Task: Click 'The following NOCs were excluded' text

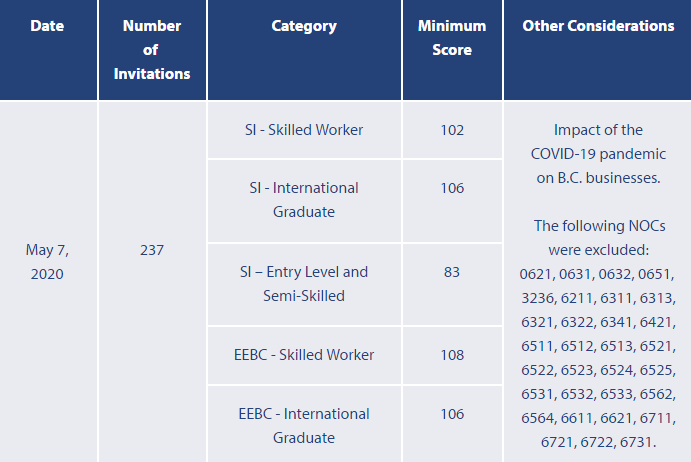Action: pos(599,238)
